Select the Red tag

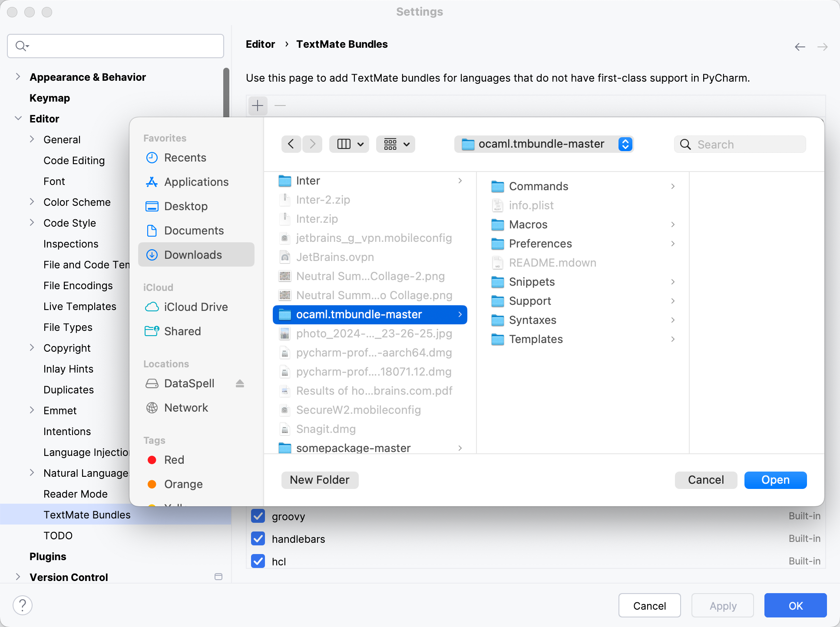click(174, 459)
